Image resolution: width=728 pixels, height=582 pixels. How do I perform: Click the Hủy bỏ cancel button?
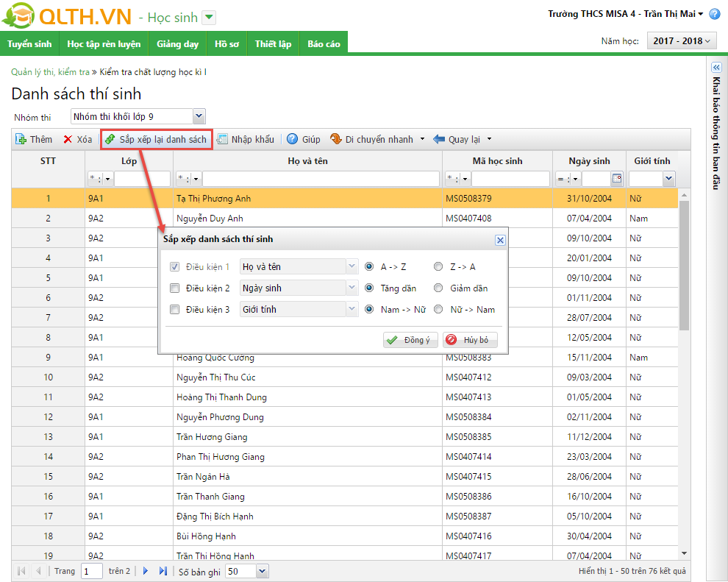coord(470,340)
